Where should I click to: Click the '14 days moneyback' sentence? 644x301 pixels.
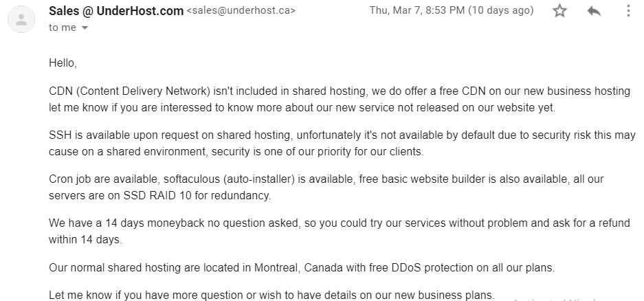tap(339, 231)
